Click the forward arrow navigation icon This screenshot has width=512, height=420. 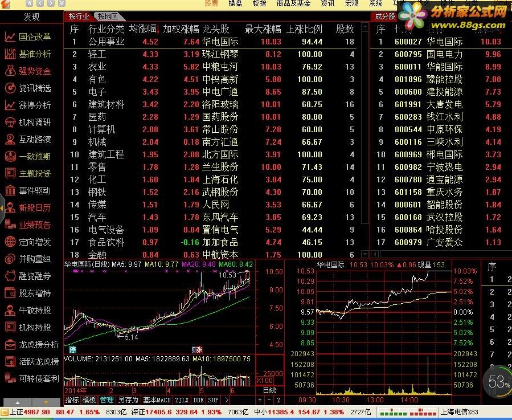51,3
